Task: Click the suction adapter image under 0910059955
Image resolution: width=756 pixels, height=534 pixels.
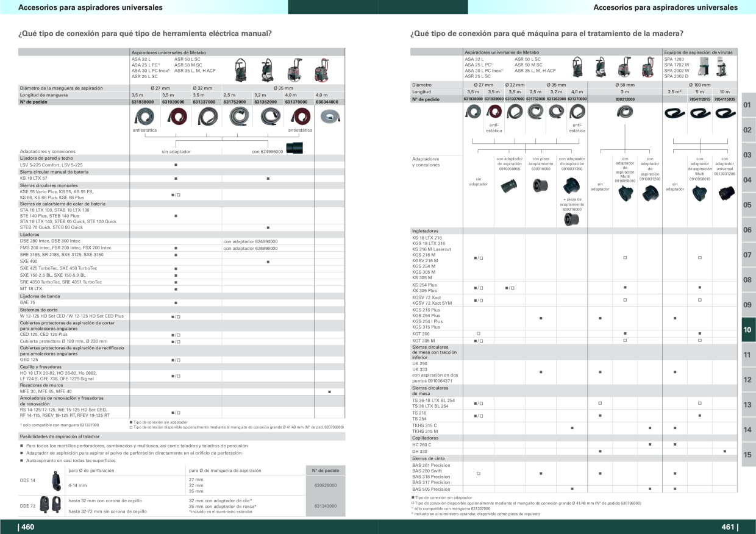Action: click(x=508, y=185)
